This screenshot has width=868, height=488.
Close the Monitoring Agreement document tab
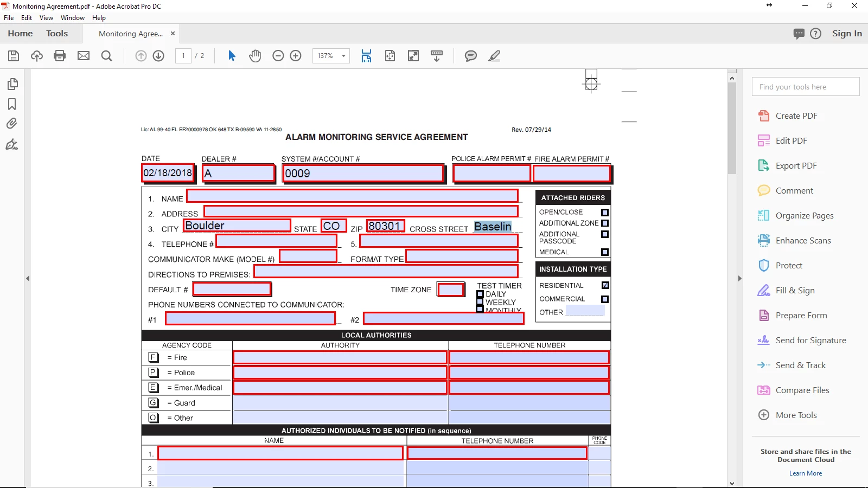(173, 34)
